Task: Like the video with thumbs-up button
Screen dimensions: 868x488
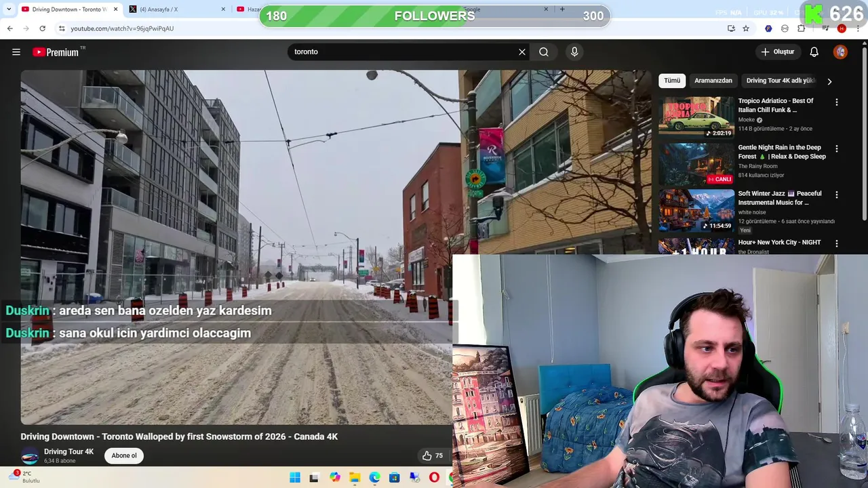Action: click(x=432, y=455)
